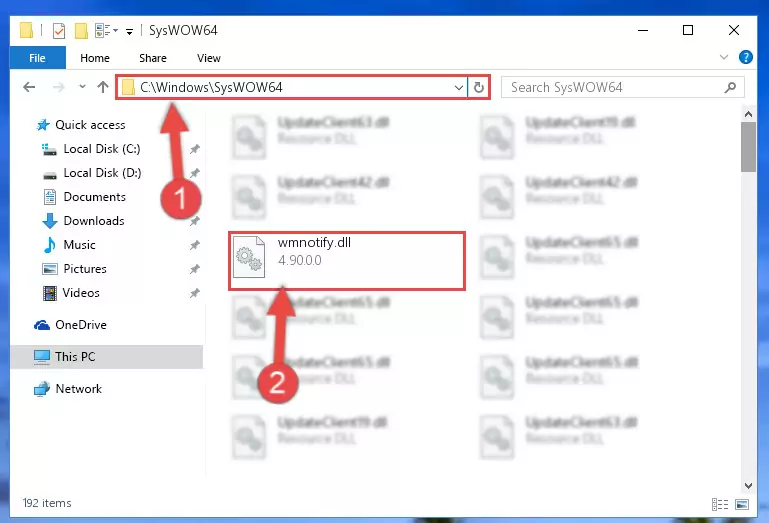
Task: Go up one folder level
Action: (x=103, y=87)
